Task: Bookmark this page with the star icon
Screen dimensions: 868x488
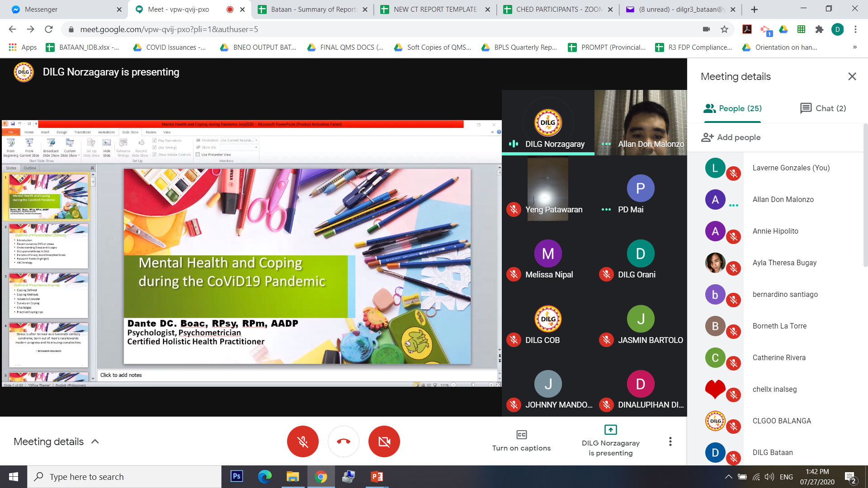Action: [x=724, y=29]
